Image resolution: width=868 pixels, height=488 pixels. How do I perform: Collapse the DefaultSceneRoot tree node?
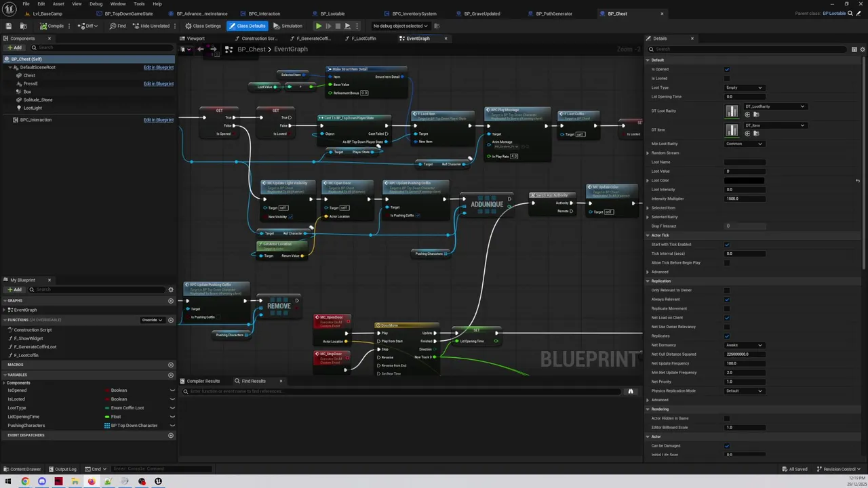(10, 67)
